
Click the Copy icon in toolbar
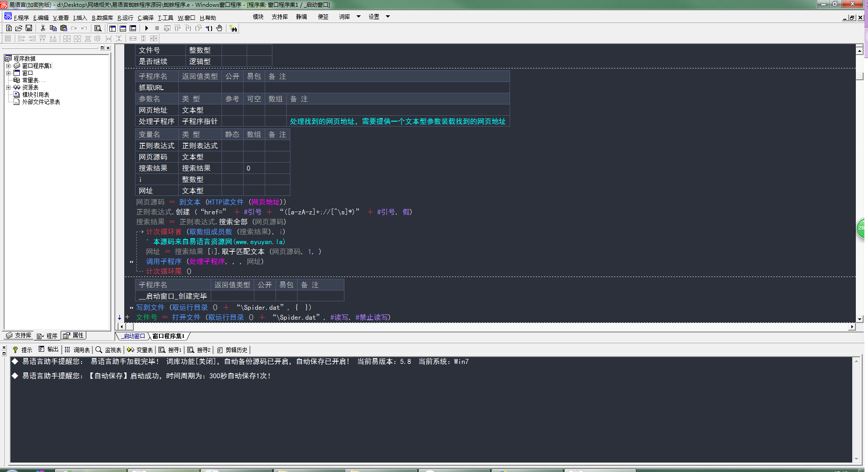53,28
